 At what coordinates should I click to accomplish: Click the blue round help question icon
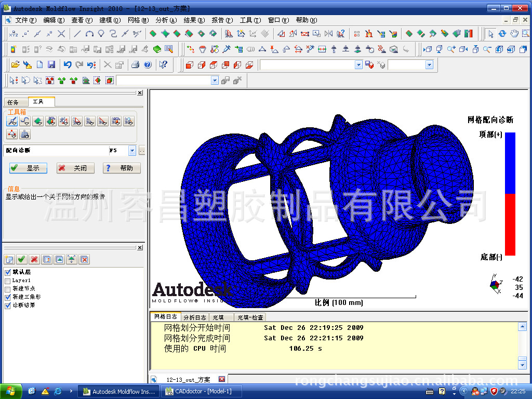[148, 64]
